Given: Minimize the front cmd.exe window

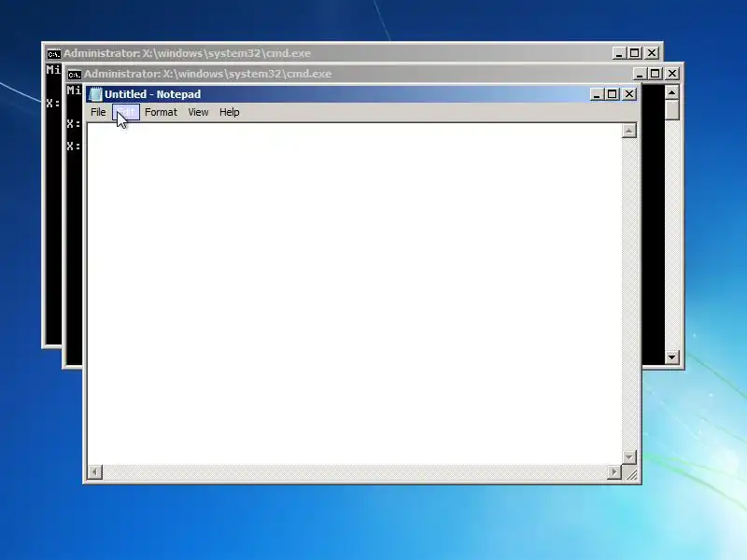Looking at the screenshot, I should [x=640, y=74].
